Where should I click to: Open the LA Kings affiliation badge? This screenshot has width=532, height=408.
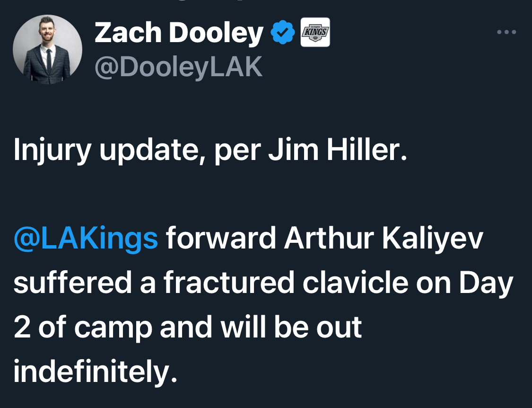pyautogui.click(x=315, y=32)
